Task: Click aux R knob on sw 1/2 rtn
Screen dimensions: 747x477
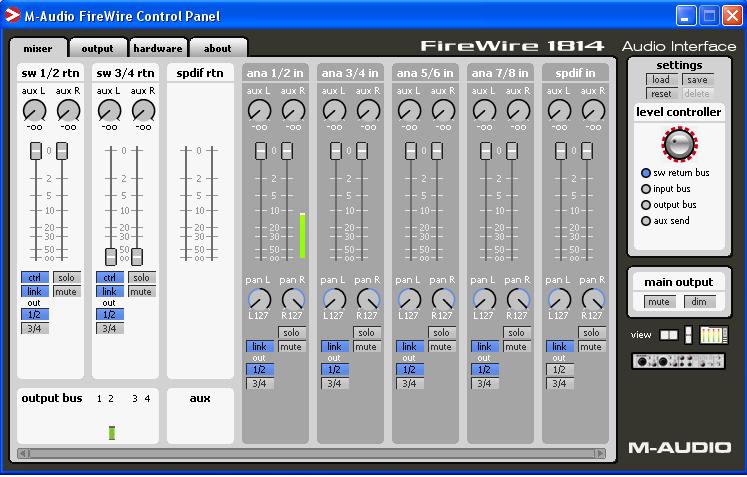Action: tap(69, 111)
